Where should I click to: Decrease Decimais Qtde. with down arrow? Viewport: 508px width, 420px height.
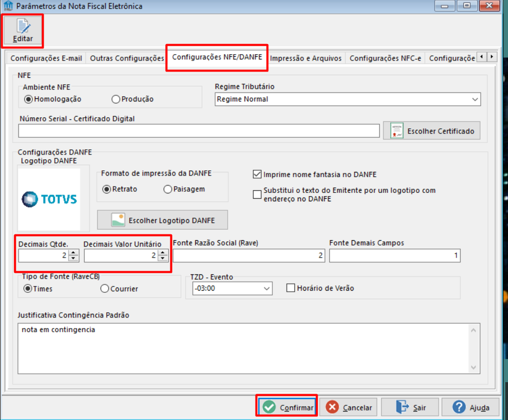pos(74,259)
